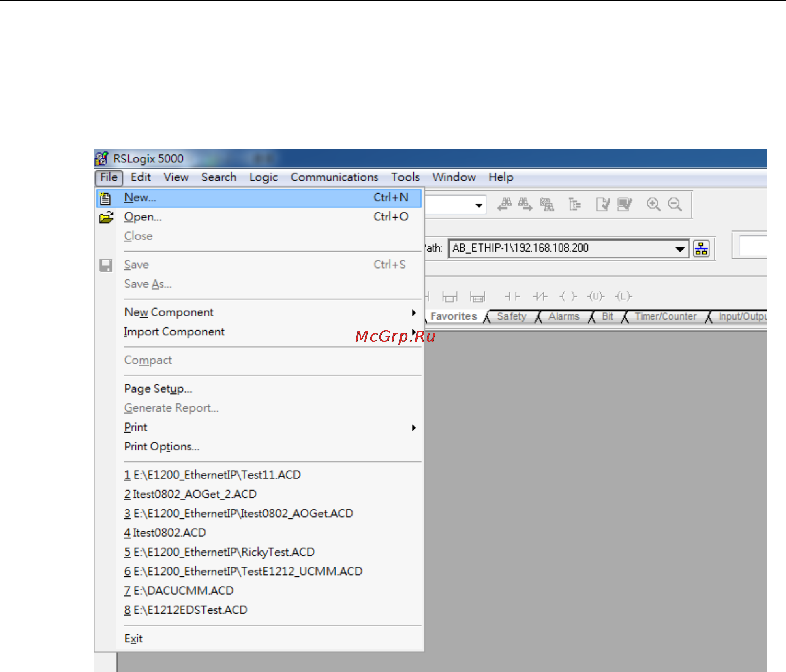Insert Output Unlatch (U) instruction
Screen dimensions: 786x672
[x=595, y=297]
